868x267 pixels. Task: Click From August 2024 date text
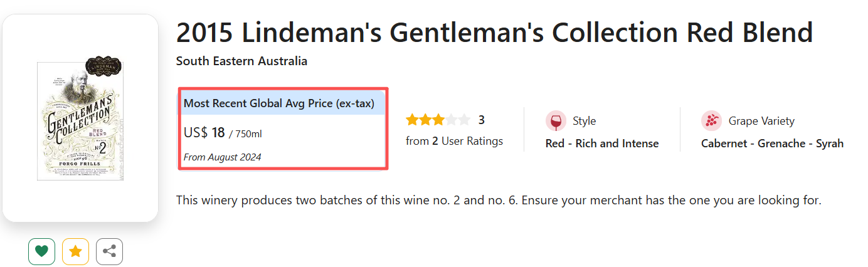tap(222, 157)
